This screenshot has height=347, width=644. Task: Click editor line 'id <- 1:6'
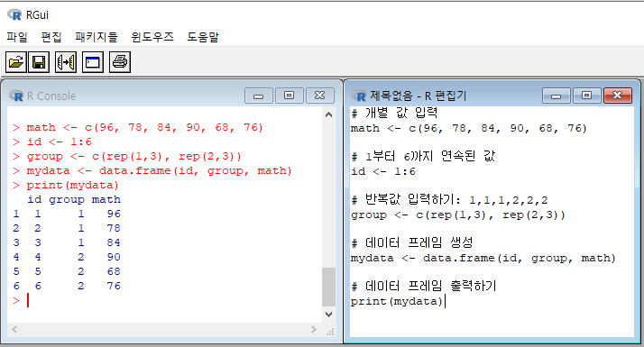[x=383, y=171]
